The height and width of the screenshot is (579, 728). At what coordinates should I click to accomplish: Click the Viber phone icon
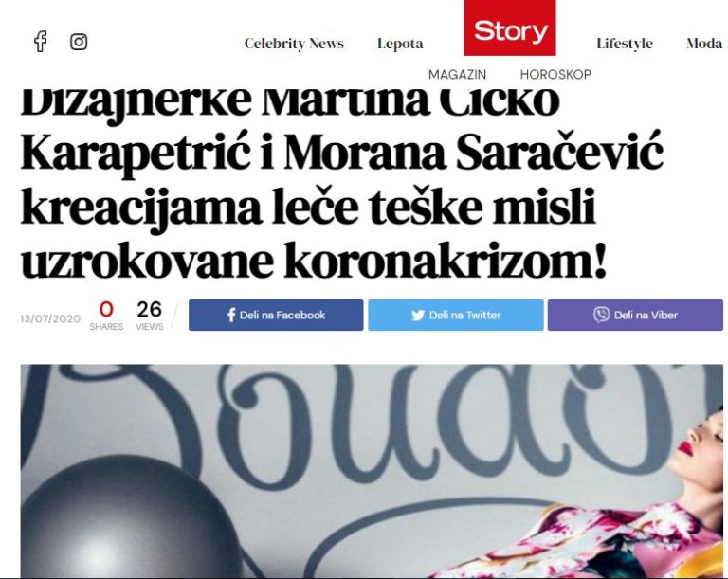601,315
